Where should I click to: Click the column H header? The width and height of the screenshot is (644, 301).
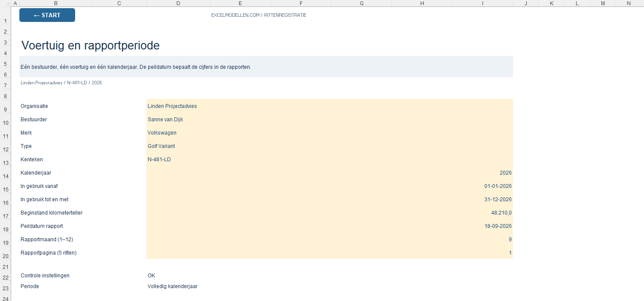[422, 3]
